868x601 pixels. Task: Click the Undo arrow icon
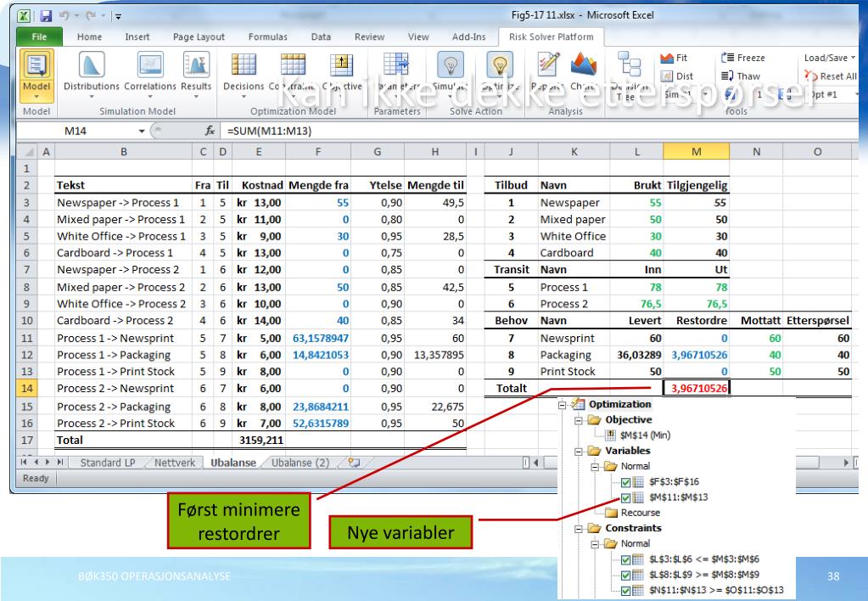tap(64, 16)
